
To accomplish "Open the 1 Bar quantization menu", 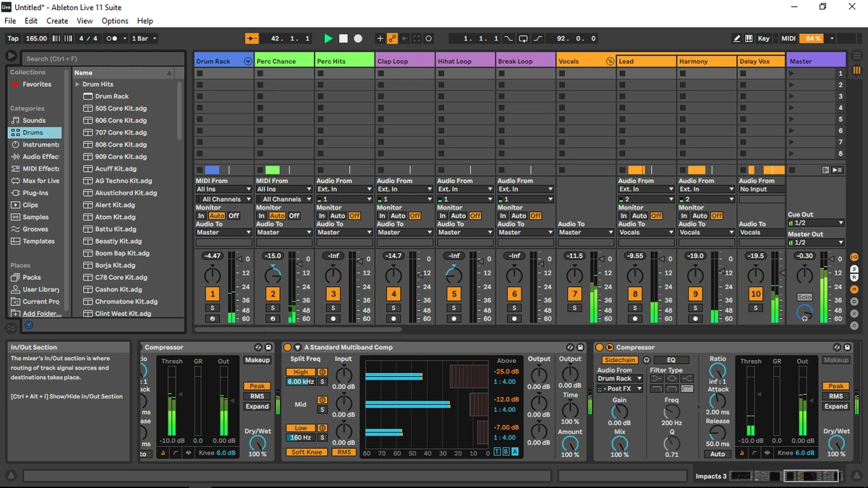I will coord(144,38).
